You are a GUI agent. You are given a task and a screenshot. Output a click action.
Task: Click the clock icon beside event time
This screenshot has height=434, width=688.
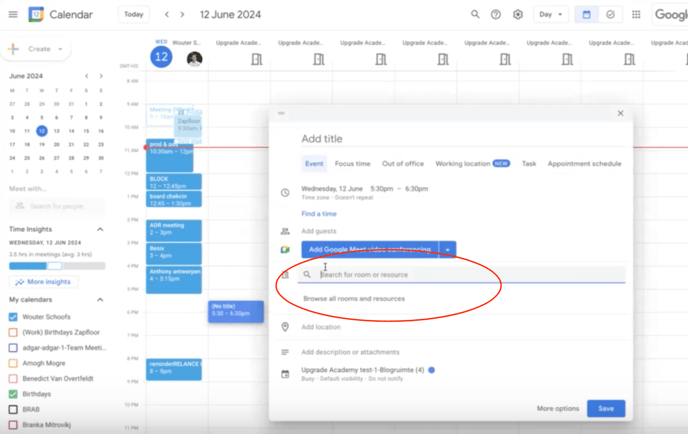pos(285,193)
